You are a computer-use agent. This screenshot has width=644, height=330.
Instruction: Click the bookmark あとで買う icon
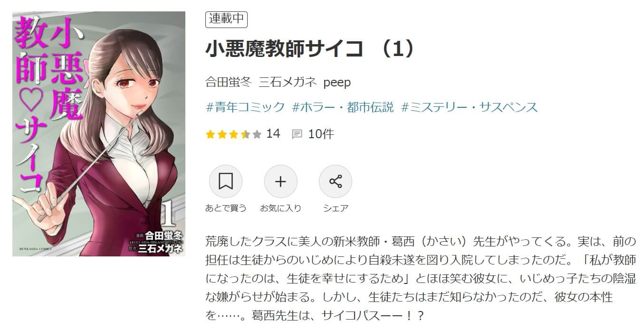point(226,181)
